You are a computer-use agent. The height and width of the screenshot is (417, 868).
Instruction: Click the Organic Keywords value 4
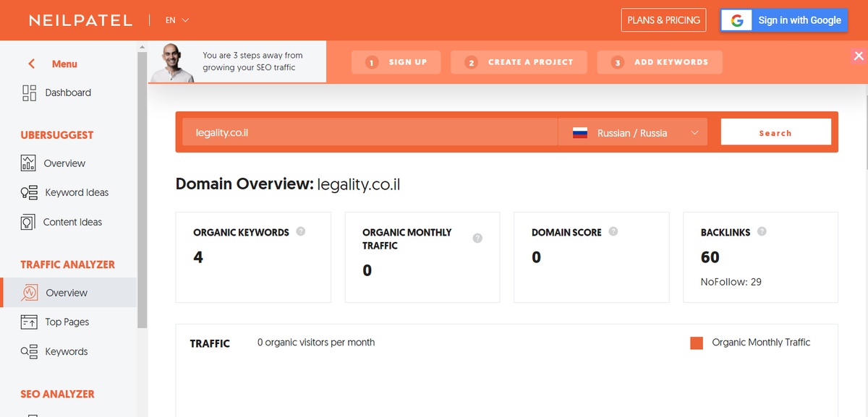coord(198,257)
